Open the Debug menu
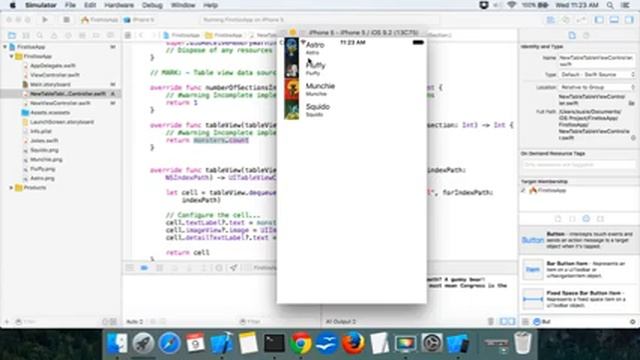This screenshot has height=360, width=640. point(152,5)
